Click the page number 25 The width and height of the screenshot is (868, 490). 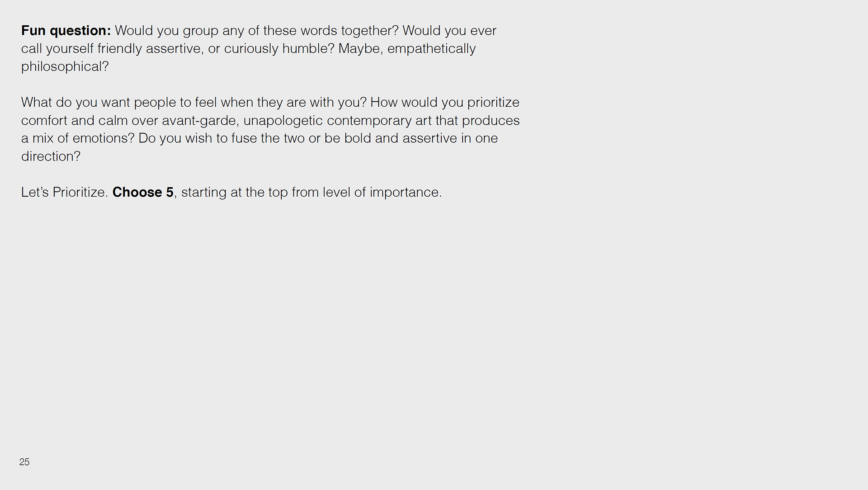pyautogui.click(x=24, y=462)
